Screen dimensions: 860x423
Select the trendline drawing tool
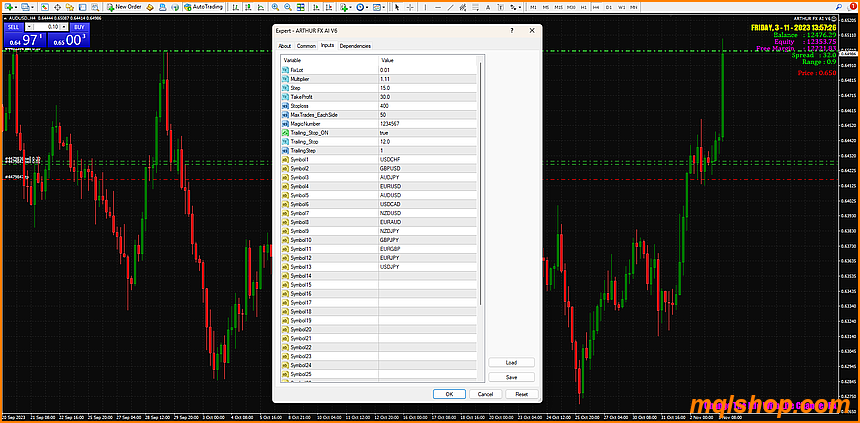450,7
